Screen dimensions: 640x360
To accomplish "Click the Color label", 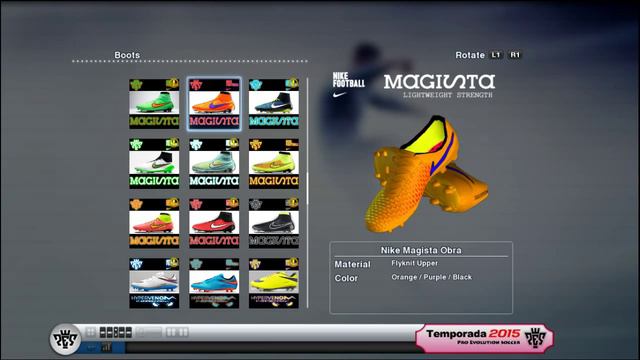I will 346,278.
